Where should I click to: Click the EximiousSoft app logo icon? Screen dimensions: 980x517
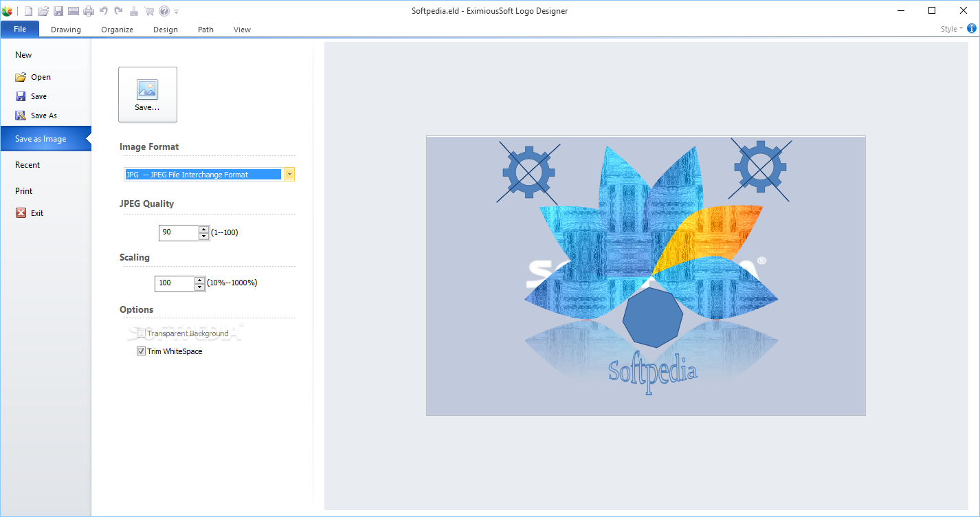[x=7, y=11]
